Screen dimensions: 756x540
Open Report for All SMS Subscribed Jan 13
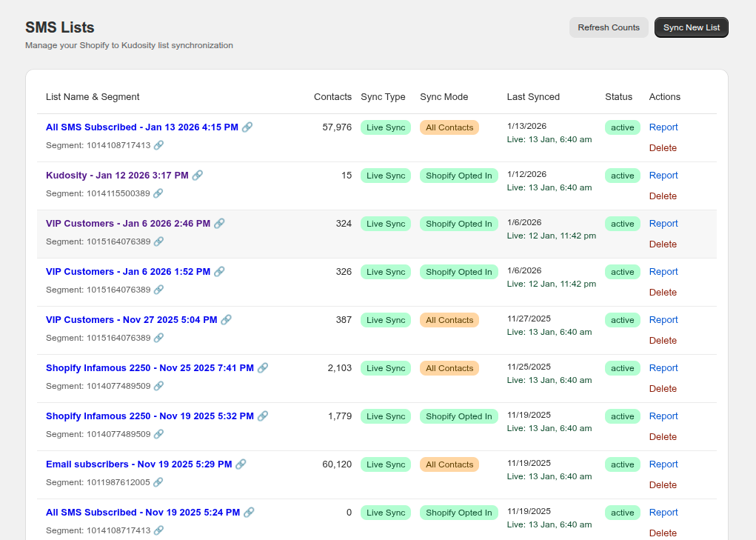tap(663, 127)
